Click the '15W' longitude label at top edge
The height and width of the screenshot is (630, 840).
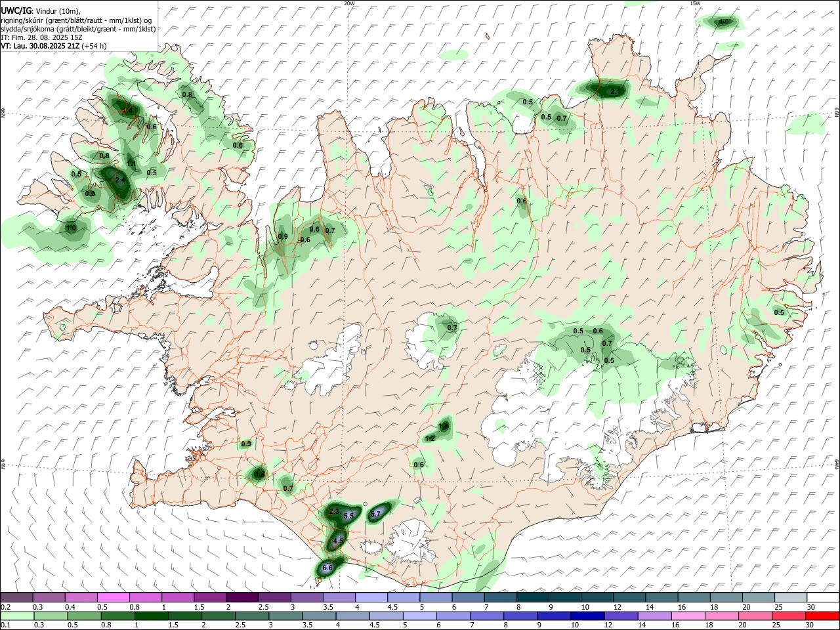point(695,3)
